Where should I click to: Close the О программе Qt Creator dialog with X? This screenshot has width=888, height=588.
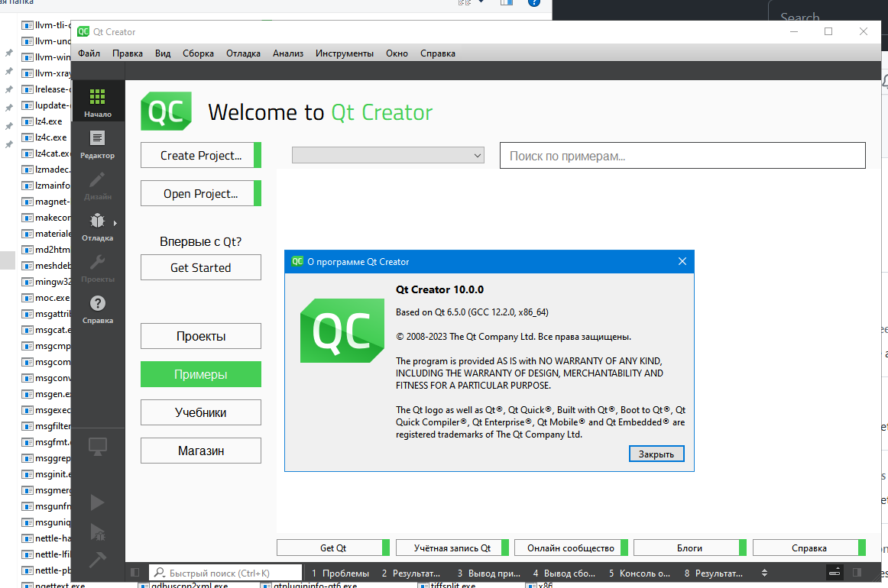point(682,261)
